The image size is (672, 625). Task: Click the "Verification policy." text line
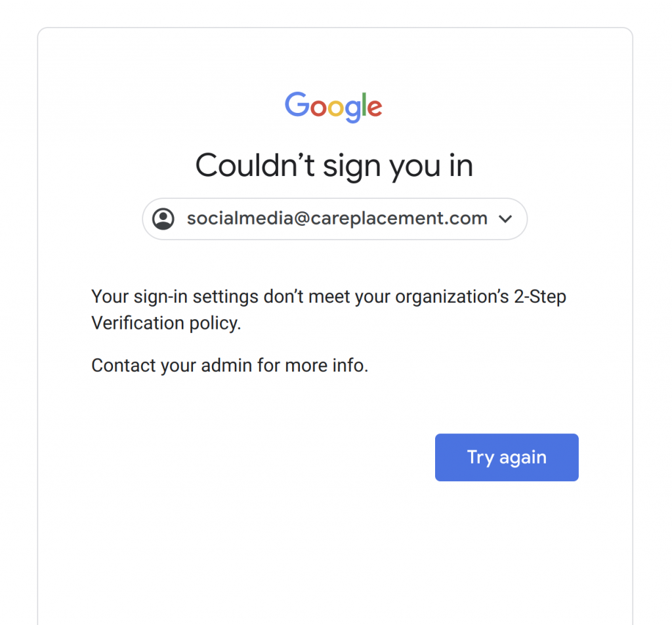[x=166, y=323]
